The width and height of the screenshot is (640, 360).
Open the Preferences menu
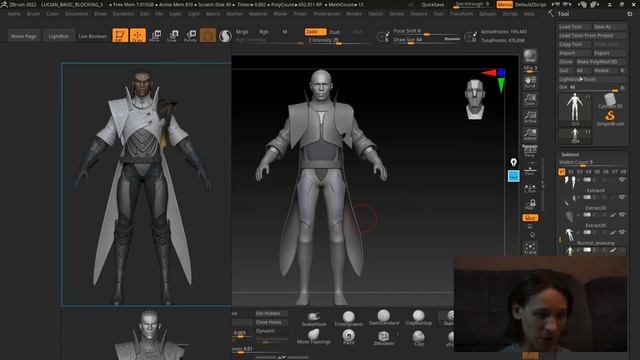click(x=327, y=14)
